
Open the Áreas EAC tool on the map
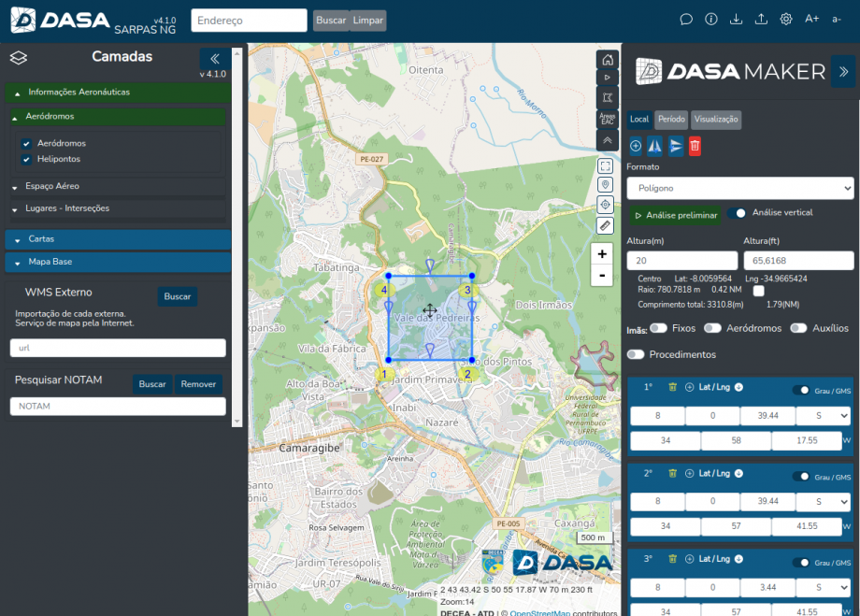(x=607, y=116)
